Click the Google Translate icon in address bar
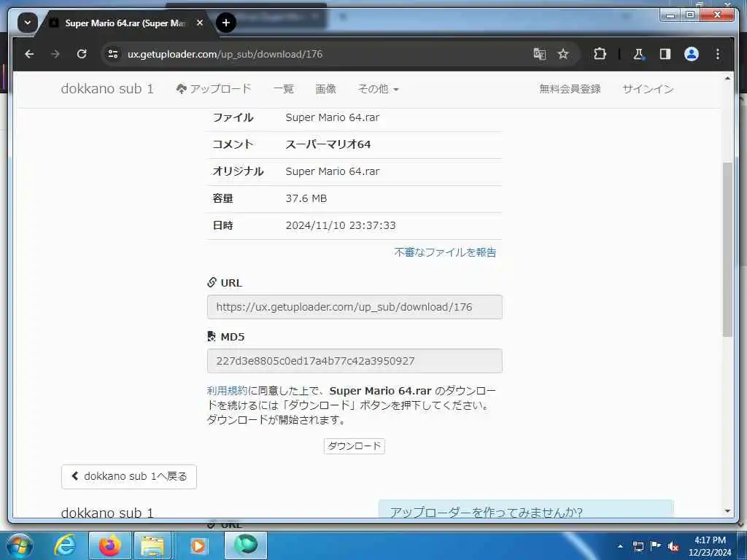The image size is (747, 560). pos(539,54)
